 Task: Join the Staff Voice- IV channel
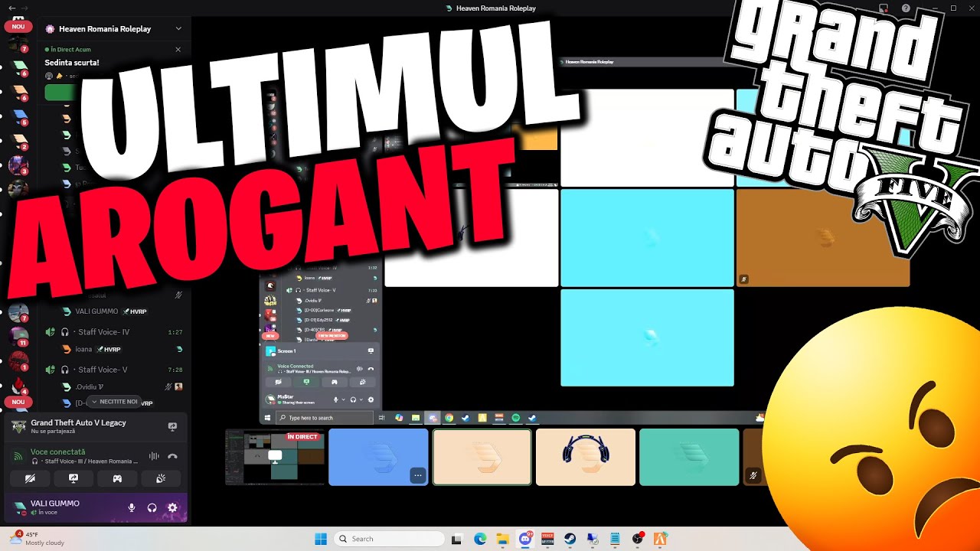click(113, 332)
